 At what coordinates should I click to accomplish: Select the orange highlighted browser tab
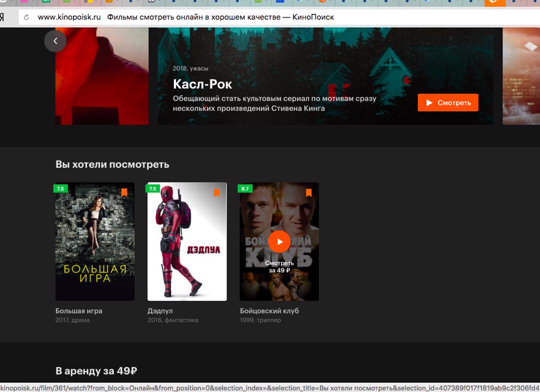(x=494, y=2)
